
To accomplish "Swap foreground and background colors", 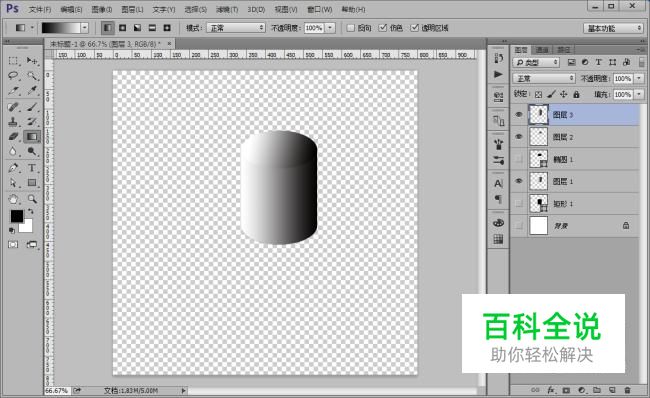I will (x=30, y=211).
